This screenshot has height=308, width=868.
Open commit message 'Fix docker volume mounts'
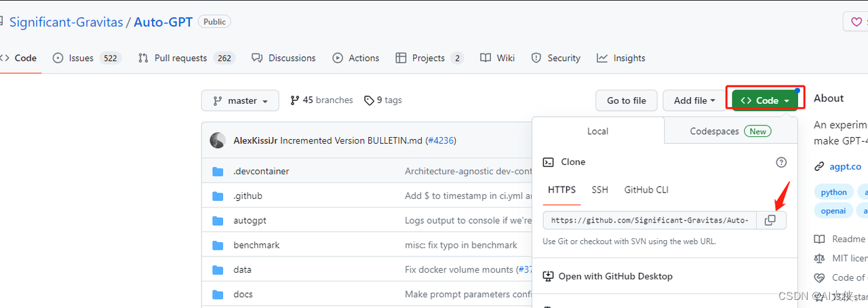pyautogui.click(x=459, y=269)
